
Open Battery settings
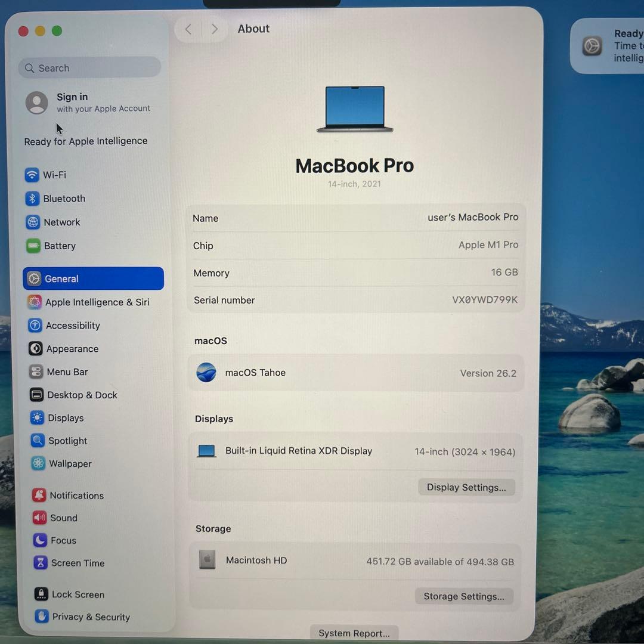[60, 246]
